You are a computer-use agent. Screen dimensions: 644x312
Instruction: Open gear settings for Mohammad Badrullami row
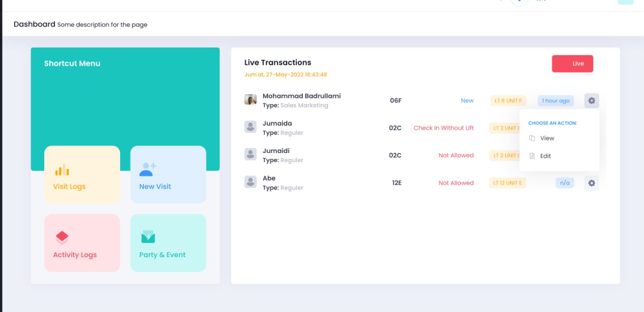point(592,101)
